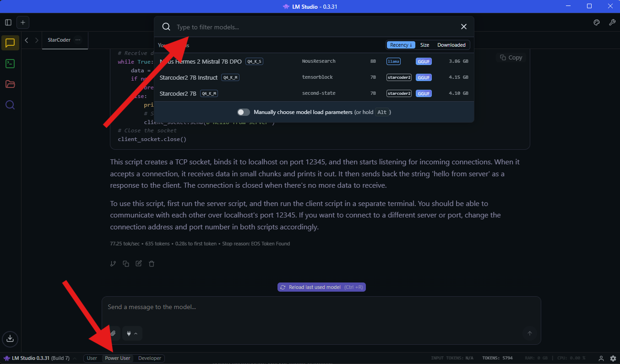The height and width of the screenshot is (364, 620).
Task: Click the filter models search field
Action: pyautogui.click(x=311, y=27)
